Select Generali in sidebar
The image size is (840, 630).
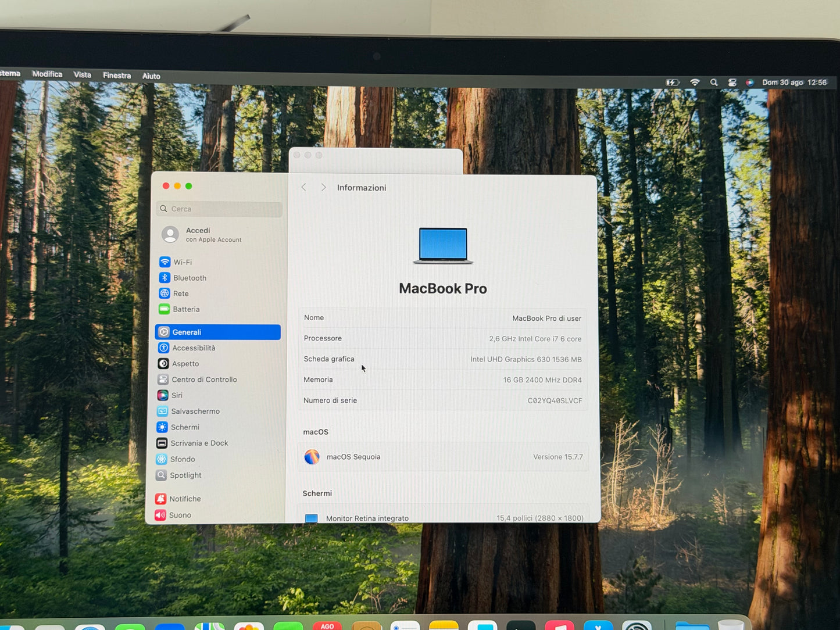[218, 332]
